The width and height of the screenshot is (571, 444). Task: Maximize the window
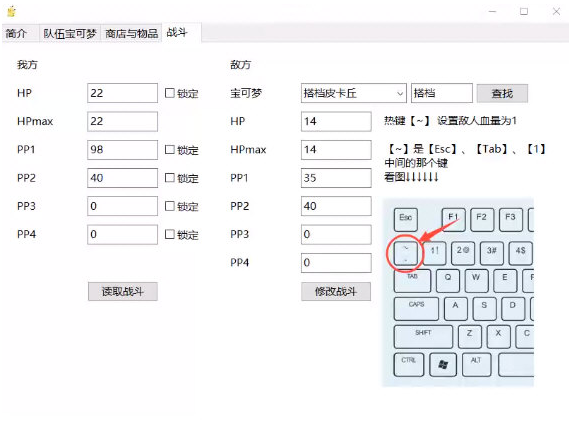point(524,12)
